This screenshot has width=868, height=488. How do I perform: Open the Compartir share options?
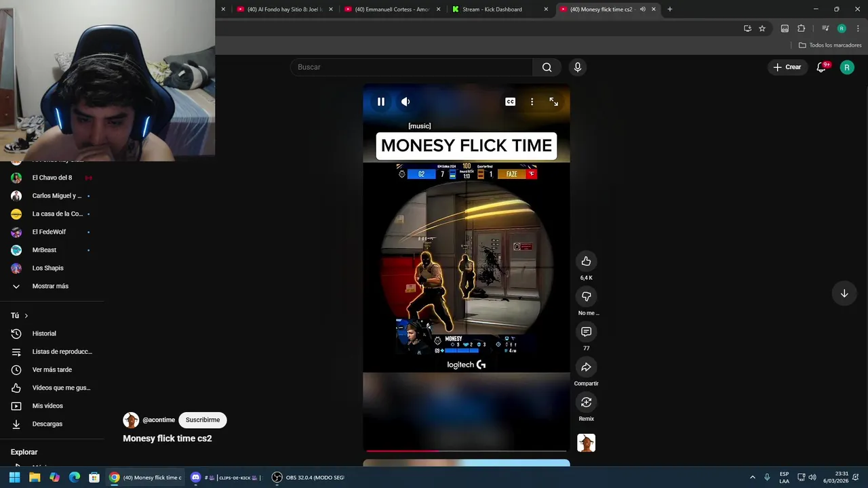[x=586, y=367]
